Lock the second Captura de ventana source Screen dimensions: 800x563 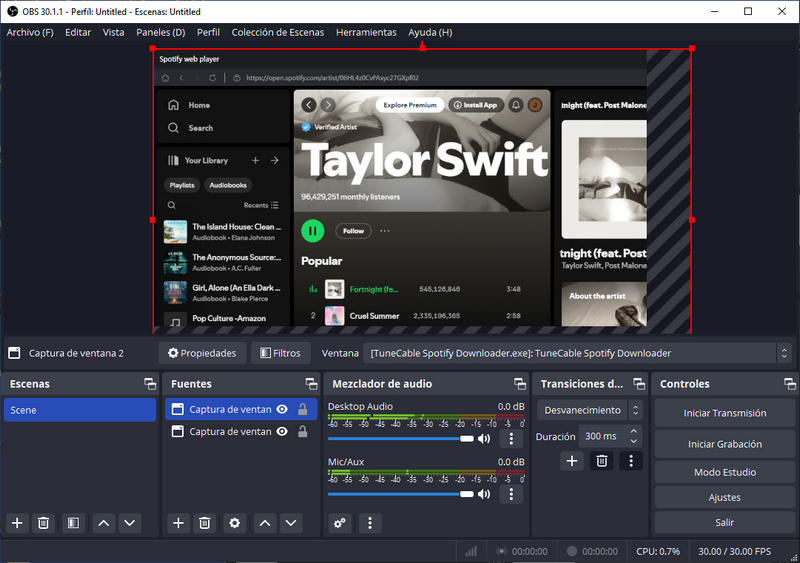point(303,432)
